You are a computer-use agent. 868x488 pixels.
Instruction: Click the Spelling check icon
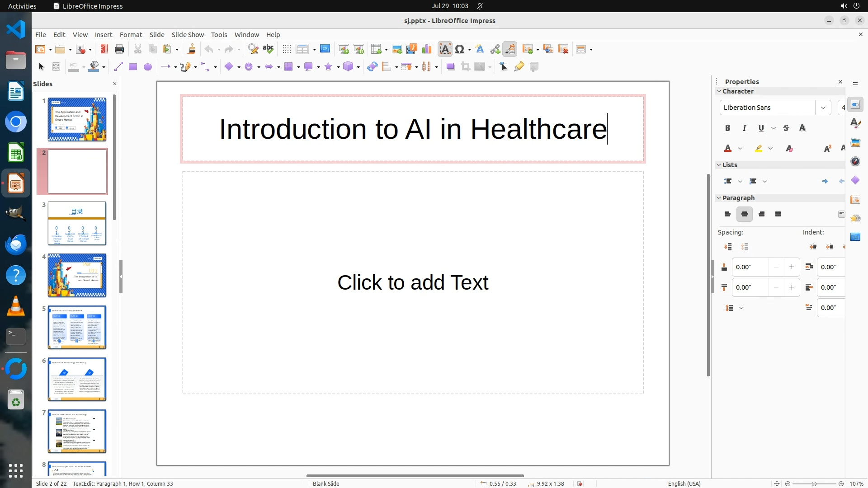click(268, 49)
